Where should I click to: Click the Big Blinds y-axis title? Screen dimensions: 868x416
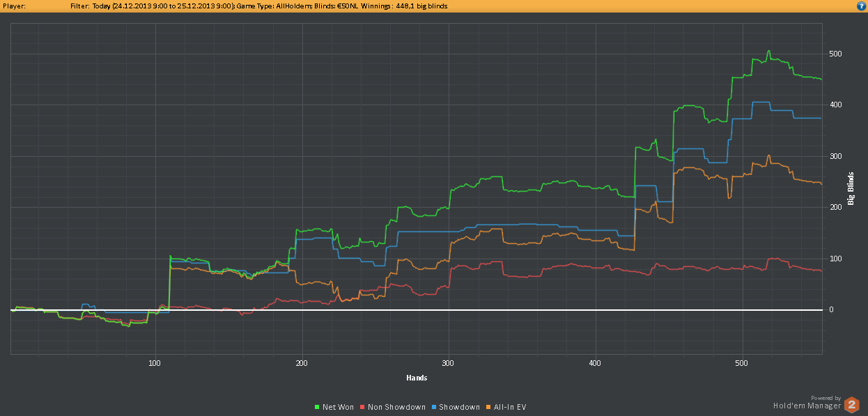851,187
